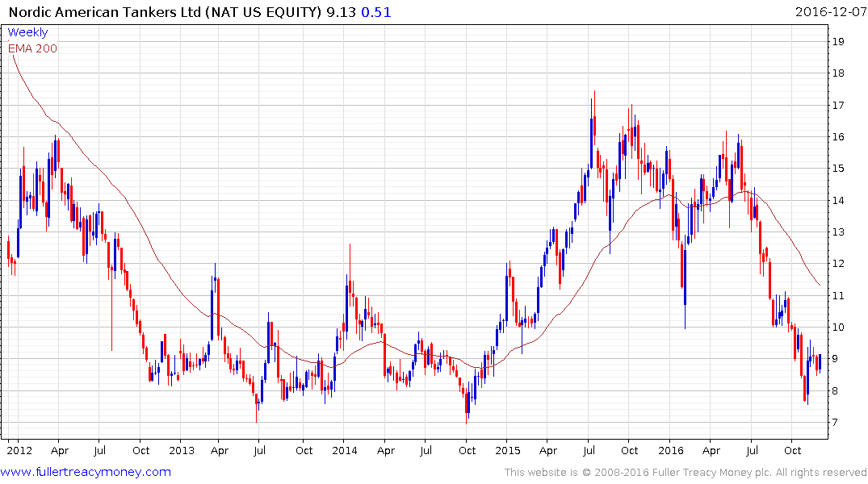Select the y-axis label 18
The height and width of the screenshot is (484, 868).
coord(837,73)
